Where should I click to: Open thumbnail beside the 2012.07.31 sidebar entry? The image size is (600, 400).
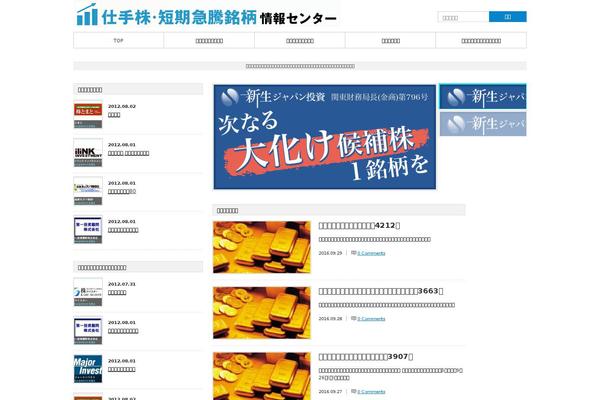point(88,292)
